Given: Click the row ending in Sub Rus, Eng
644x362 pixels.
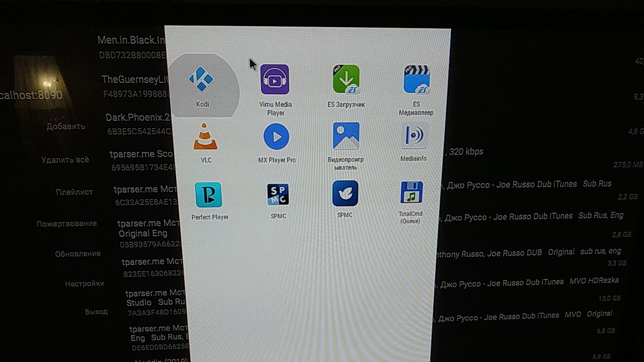Looking at the screenshot, I should pyautogui.click(x=531, y=216).
